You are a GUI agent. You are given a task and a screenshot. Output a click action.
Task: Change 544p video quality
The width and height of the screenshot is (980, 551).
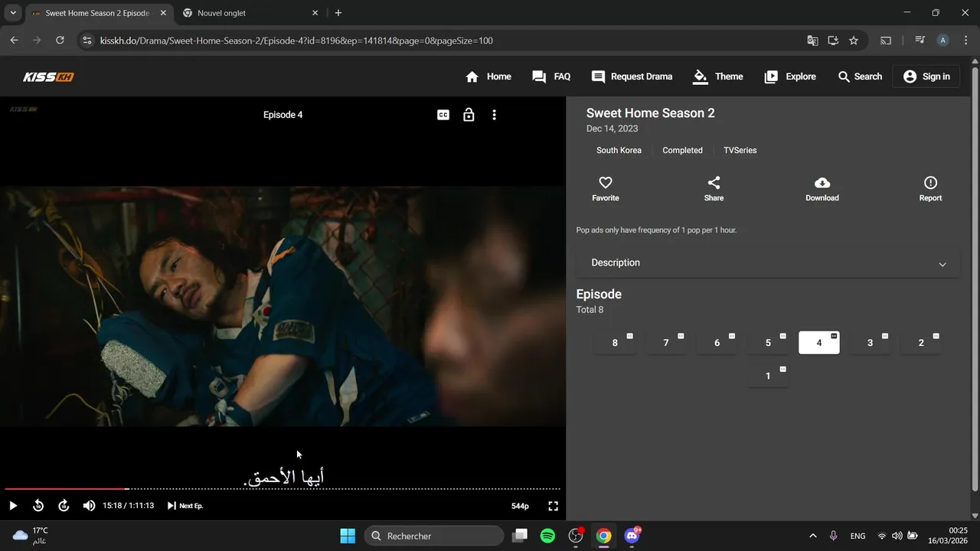[x=520, y=506]
